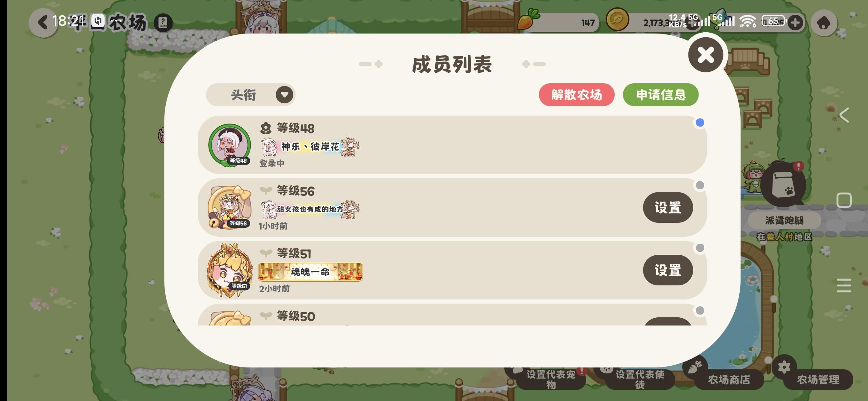Open the 头衔 sort dropdown

(x=251, y=95)
